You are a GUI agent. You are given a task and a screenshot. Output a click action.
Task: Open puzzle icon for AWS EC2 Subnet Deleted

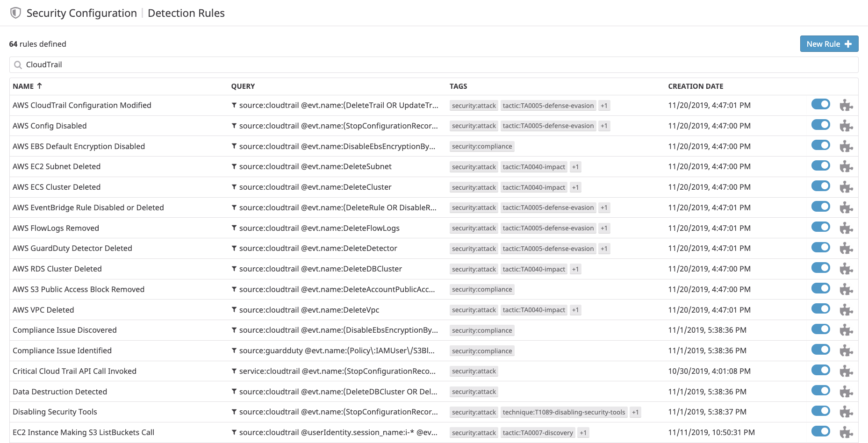(846, 166)
